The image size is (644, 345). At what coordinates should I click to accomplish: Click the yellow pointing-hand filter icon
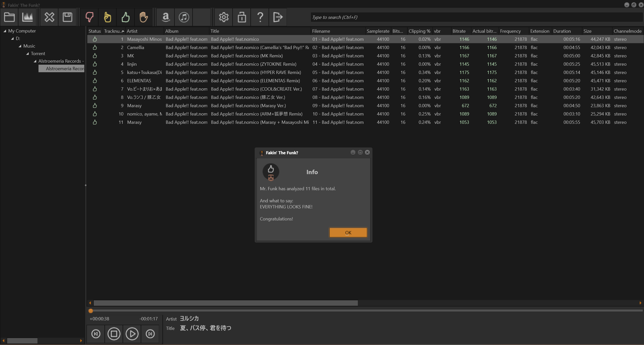click(107, 17)
